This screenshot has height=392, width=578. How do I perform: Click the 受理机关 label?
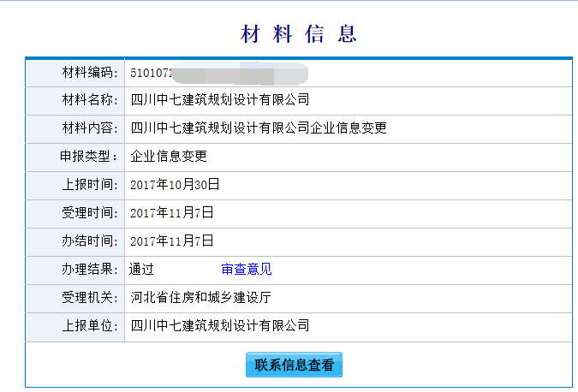[x=90, y=298]
